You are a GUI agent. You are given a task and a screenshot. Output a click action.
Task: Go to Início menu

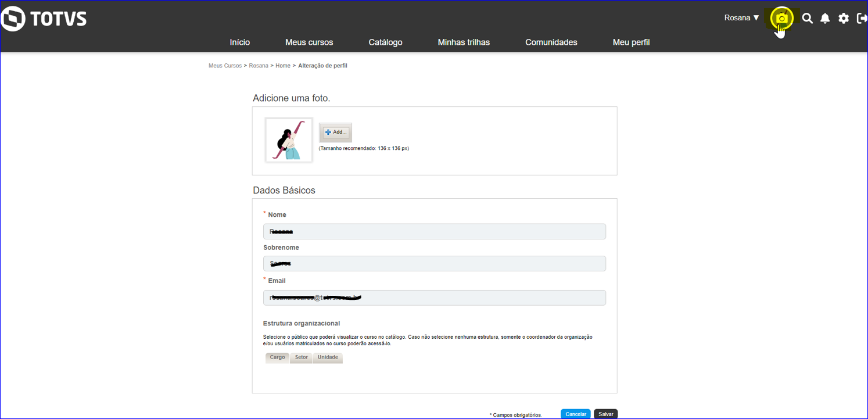pyautogui.click(x=240, y=42)
